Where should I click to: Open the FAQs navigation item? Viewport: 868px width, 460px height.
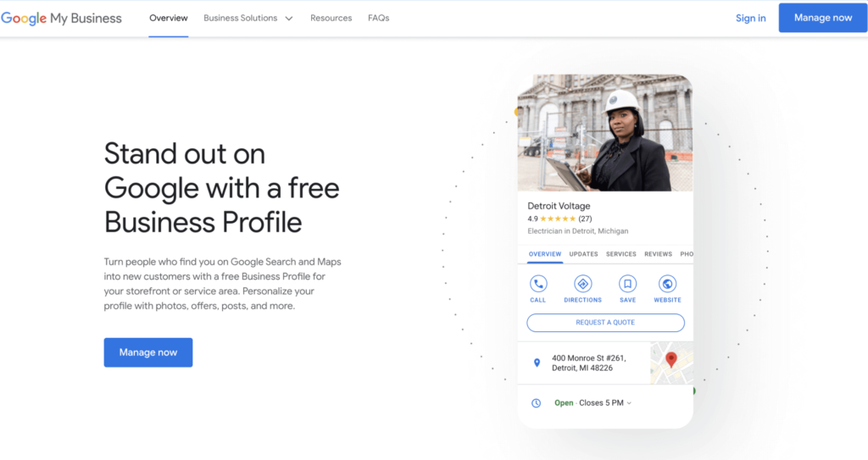click(x=379, y=19)
